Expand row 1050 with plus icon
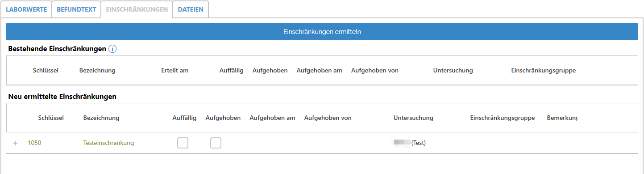644x174 pixels. tap(15, 143)
